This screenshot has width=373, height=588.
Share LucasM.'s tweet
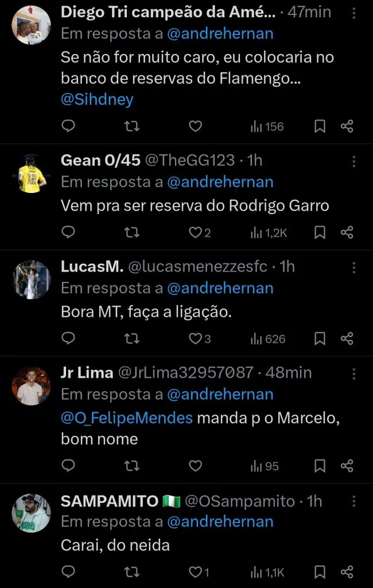(x=347, y=339)
